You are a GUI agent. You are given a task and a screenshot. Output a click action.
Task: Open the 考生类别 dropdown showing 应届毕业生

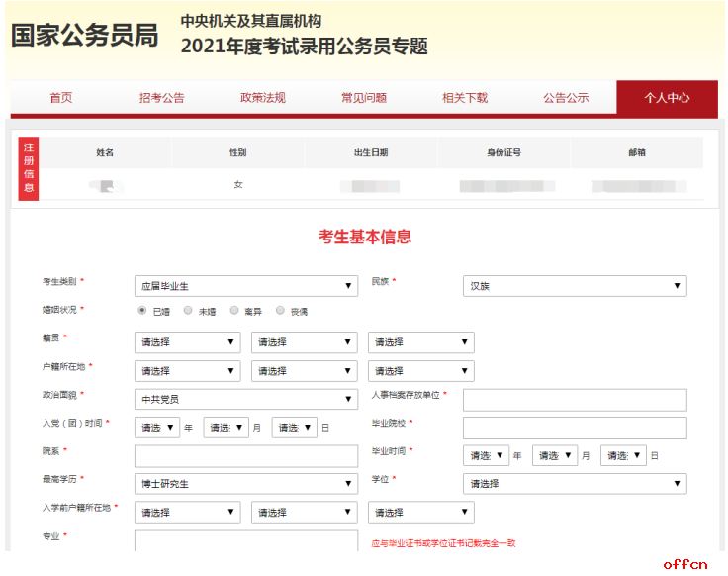click(x=245, y=286)
